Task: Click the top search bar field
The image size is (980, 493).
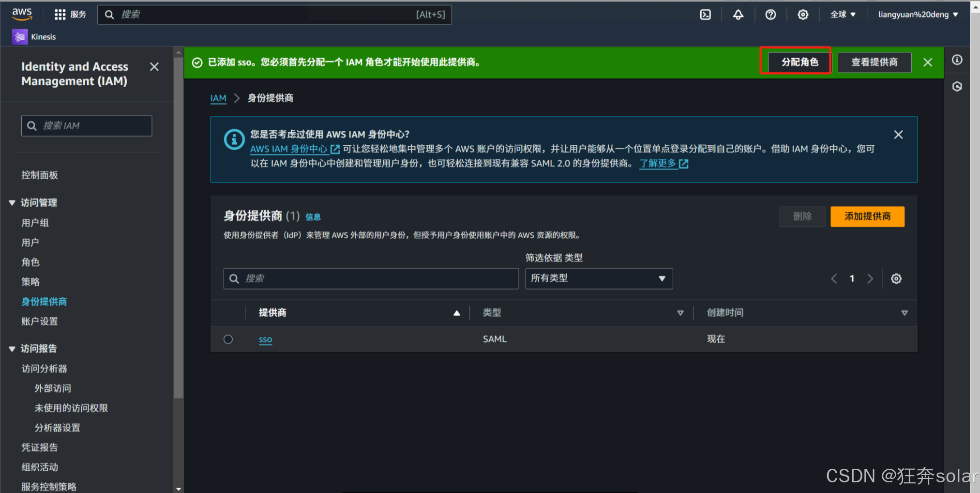Action: (274, 15)
